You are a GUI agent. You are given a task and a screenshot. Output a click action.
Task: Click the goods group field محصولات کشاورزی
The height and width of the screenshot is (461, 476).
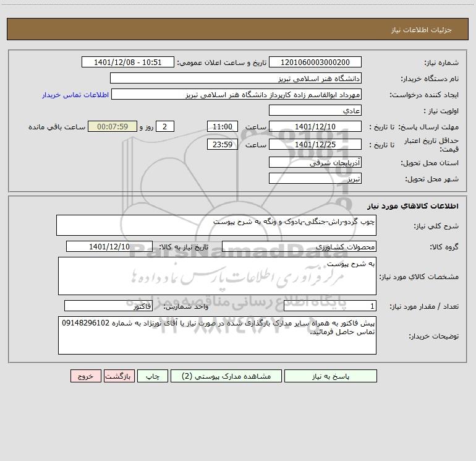coord(299,246)
